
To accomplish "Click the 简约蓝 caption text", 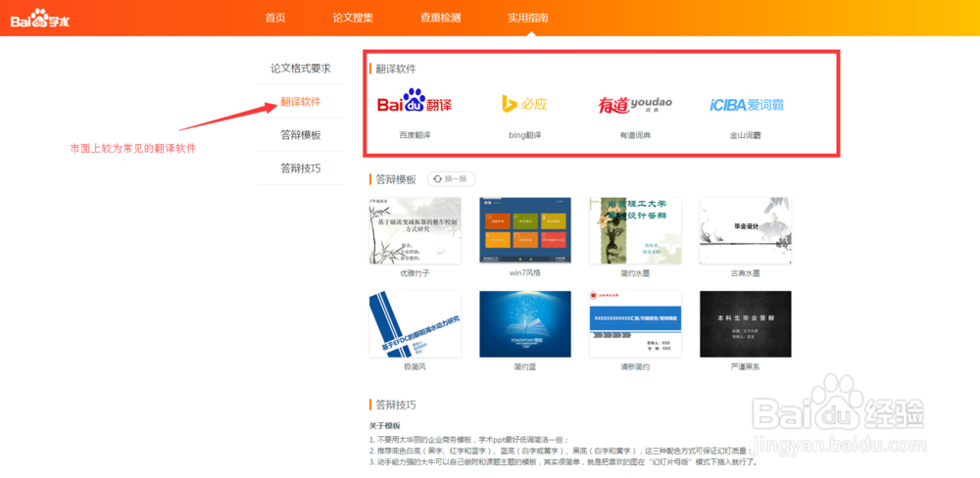I will [x=525, y=367].
